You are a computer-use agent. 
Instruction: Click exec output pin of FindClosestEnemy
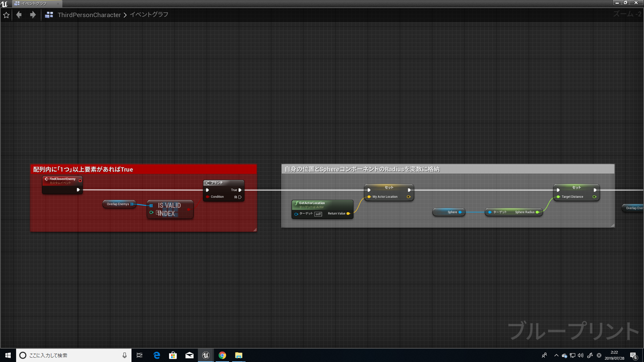(x=78, y=189)
